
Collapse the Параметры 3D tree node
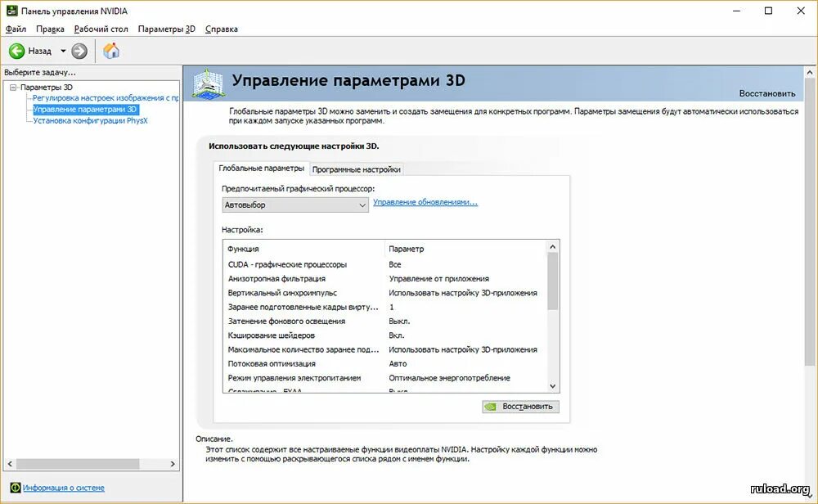click(x=14, y=87)
